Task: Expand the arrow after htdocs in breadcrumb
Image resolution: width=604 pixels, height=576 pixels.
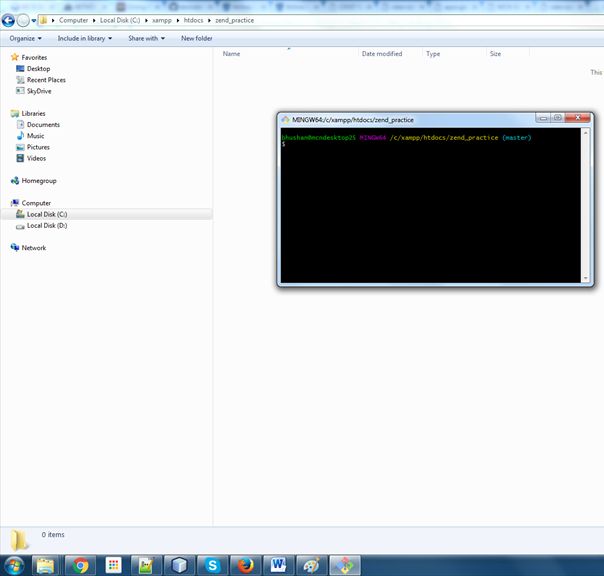Action: [209, 20]
